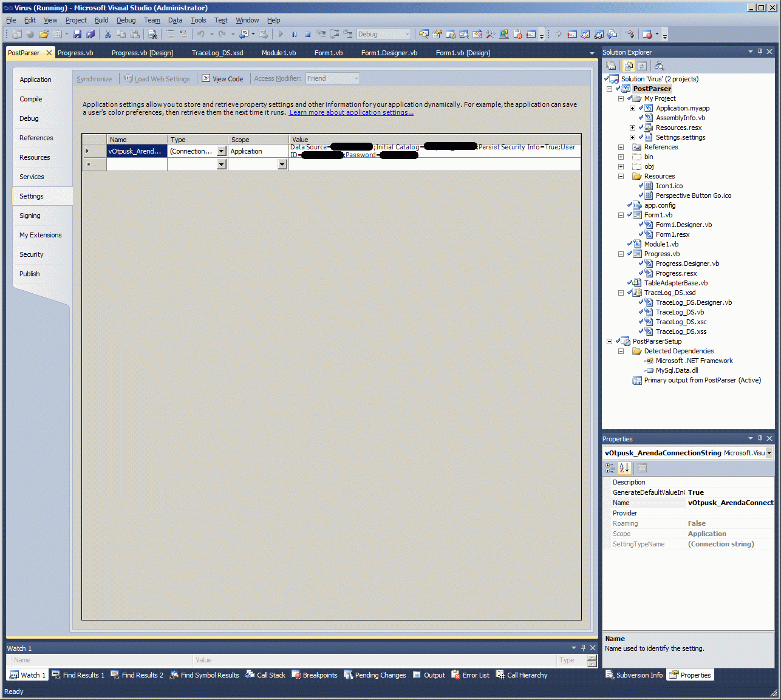Open the Call Stack tab
781x700 pixels.
265,675
